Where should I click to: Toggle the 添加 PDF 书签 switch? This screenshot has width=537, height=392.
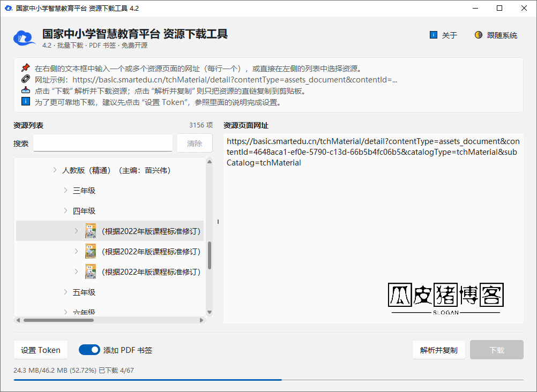pos(89,350)
